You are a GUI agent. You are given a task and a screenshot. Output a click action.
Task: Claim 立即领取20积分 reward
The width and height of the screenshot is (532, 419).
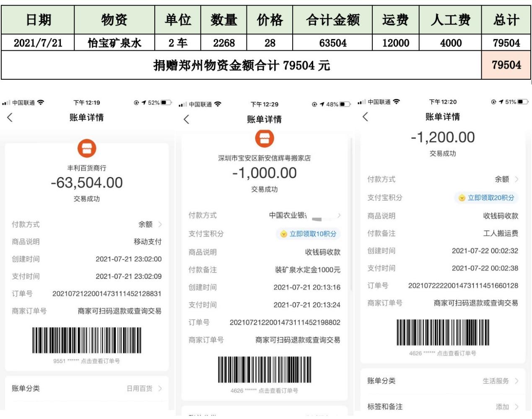pos(486,198)
